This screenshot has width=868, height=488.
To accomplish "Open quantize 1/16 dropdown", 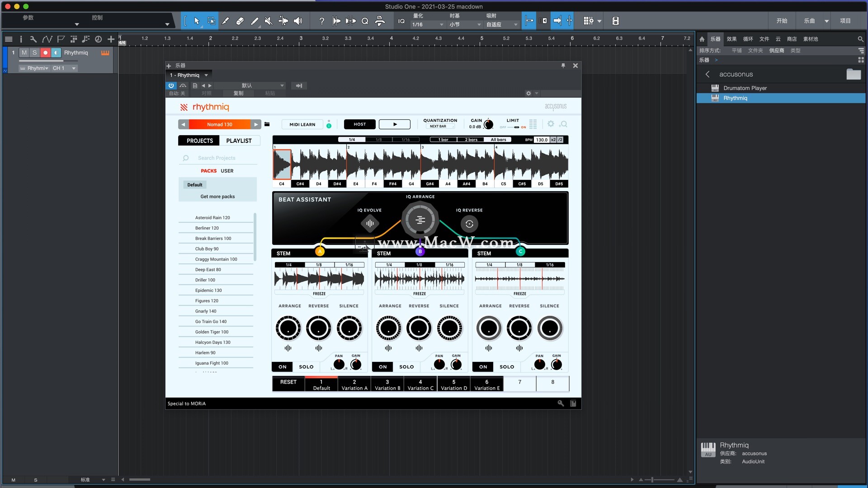I will pyautogui.click(x=427, y=24).
